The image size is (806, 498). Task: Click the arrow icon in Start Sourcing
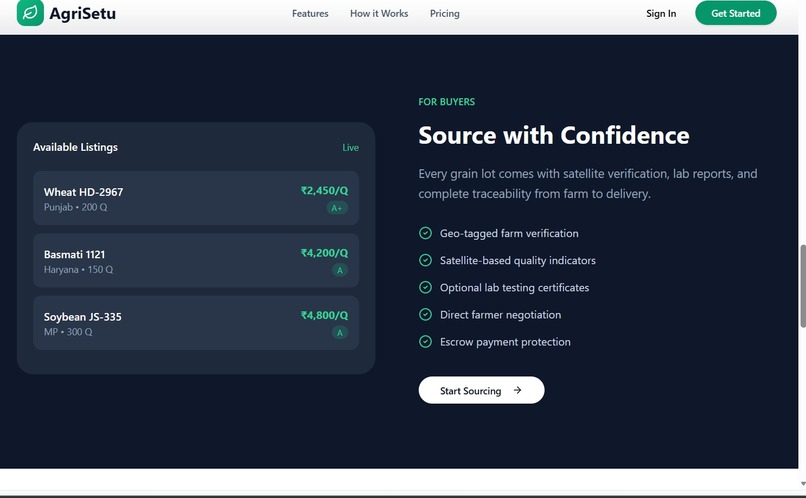point(518,390)
